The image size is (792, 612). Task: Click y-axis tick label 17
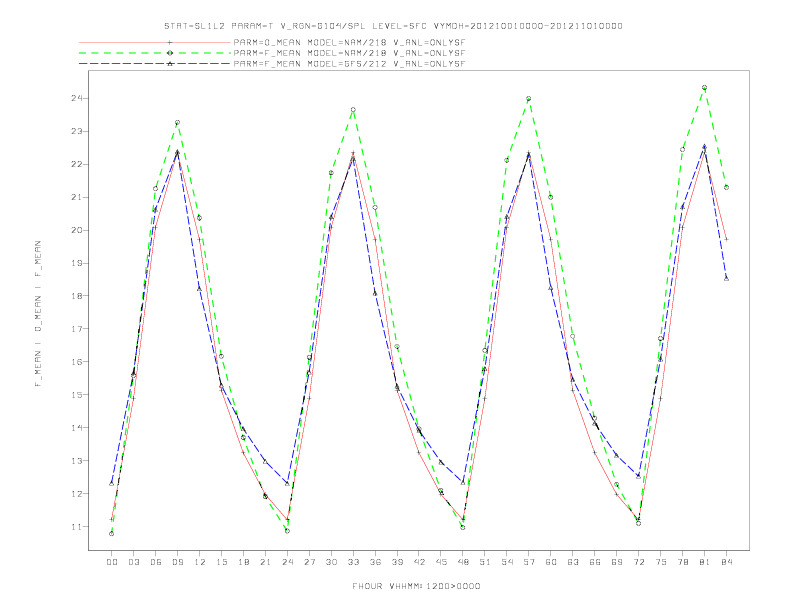[77, 329]
